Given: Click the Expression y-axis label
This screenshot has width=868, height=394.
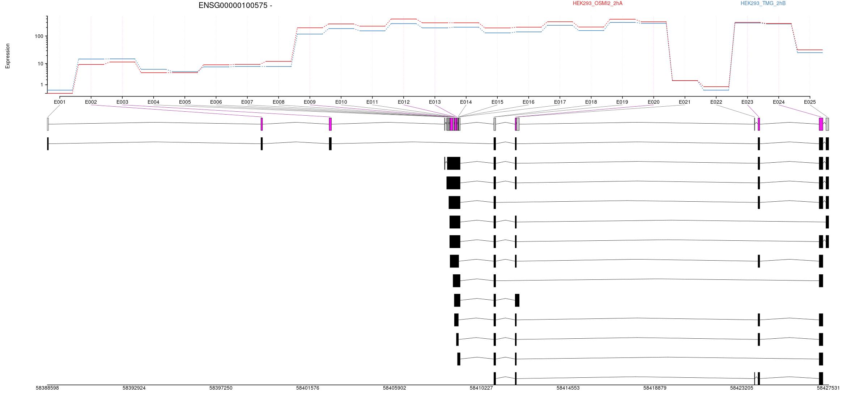Looking at the screenshot, I should coord(8,56).
